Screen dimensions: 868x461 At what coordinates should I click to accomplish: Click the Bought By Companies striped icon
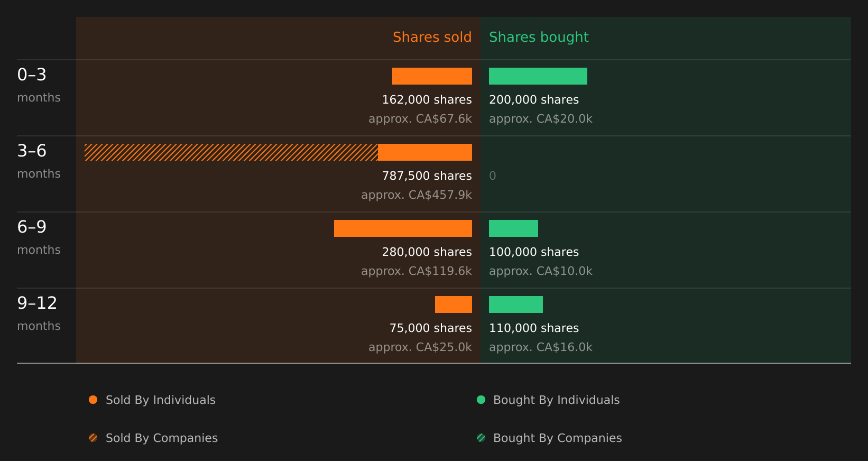[x=481, y=438]
